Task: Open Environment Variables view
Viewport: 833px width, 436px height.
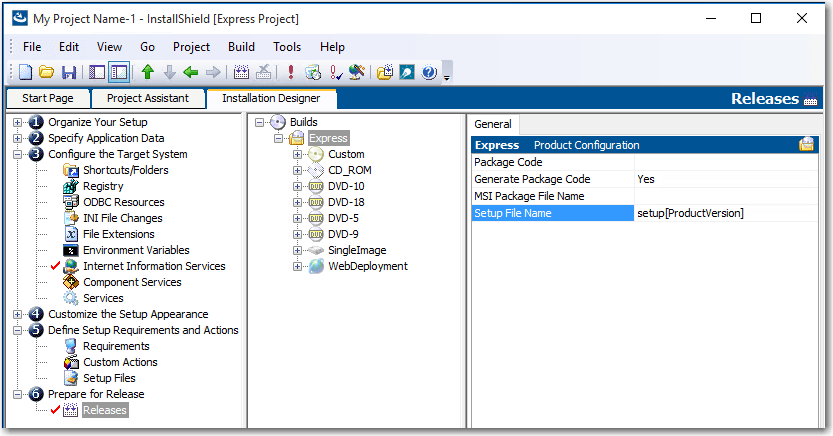Action: click(136, 250)
